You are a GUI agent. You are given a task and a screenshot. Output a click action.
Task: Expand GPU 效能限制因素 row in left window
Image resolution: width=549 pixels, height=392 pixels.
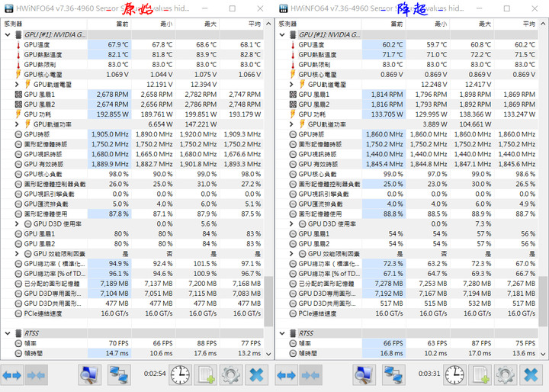(17, 254)
